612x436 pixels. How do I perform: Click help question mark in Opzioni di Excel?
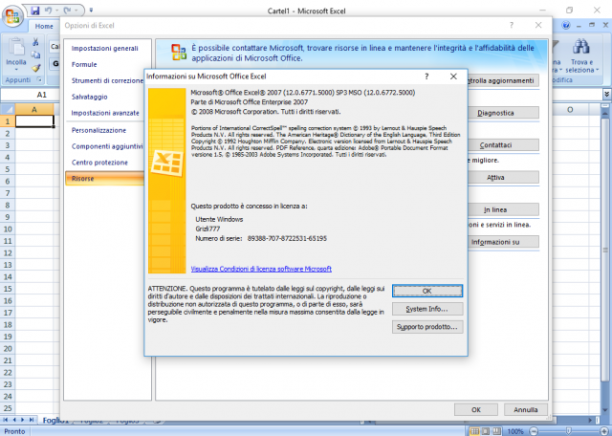(x=511, y=25)
